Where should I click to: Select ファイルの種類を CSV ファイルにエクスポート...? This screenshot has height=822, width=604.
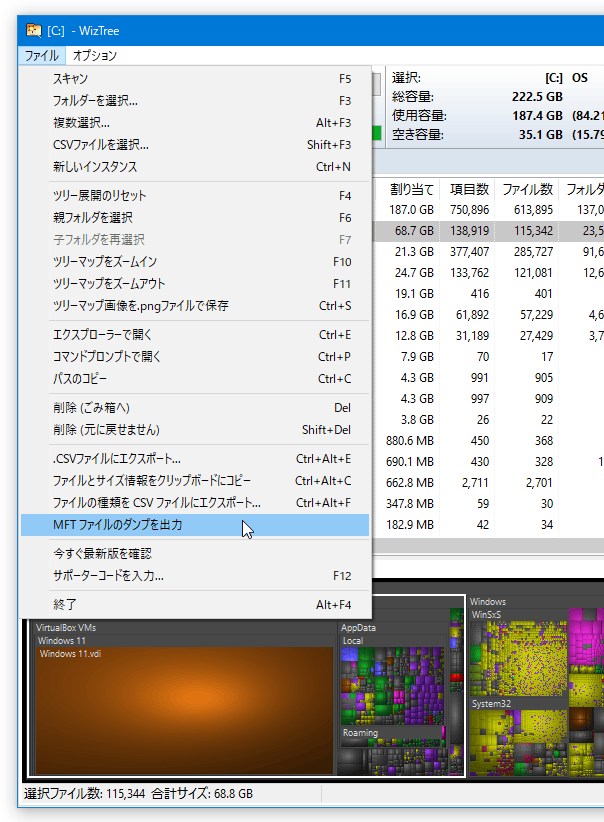pyautogui.click(x=195, y=503)
